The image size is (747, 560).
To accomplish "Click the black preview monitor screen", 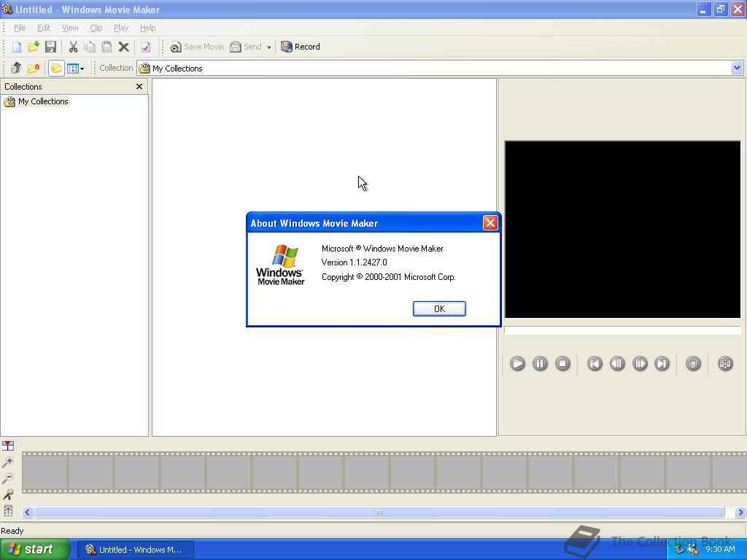I will 623,229.
